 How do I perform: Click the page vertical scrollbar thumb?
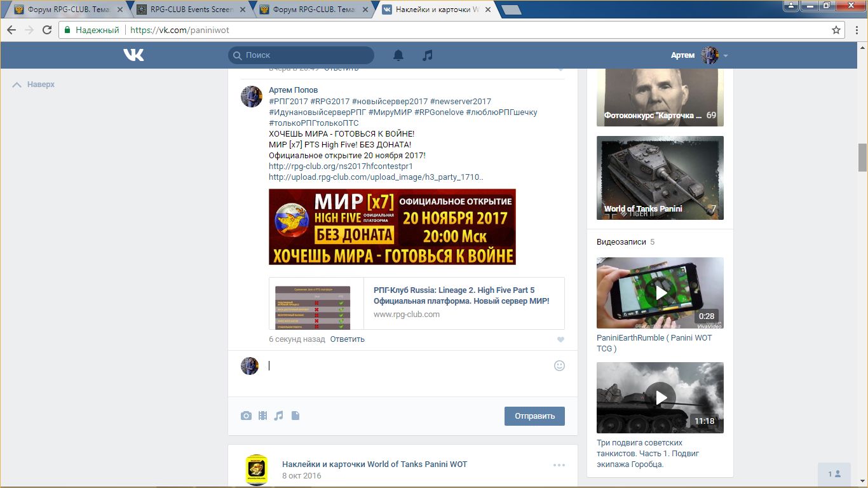(x=862, y=158)
